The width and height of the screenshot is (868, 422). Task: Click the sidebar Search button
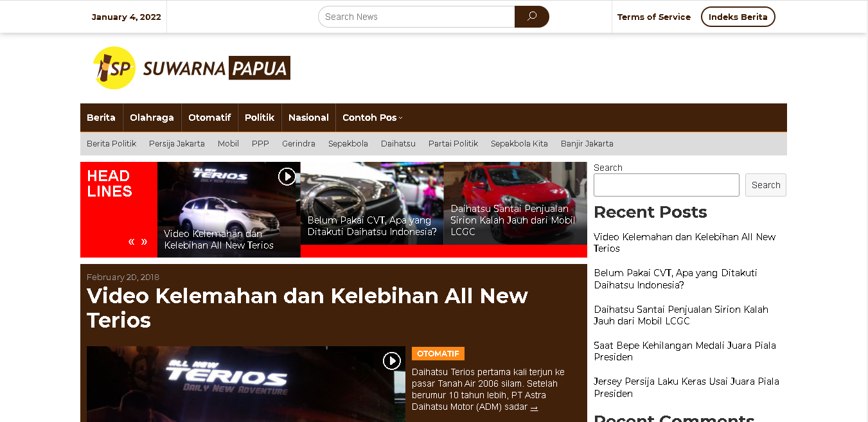pos(766,185)
